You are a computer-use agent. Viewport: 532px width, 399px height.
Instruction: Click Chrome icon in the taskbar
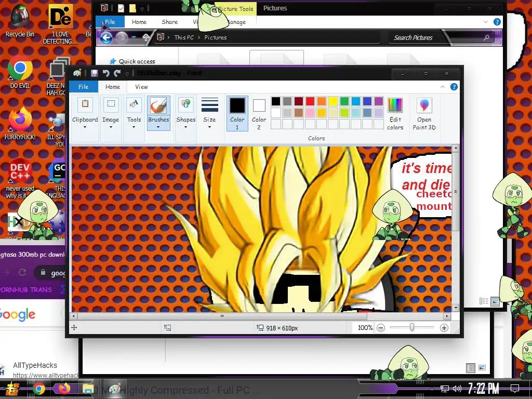pos(38,389)
